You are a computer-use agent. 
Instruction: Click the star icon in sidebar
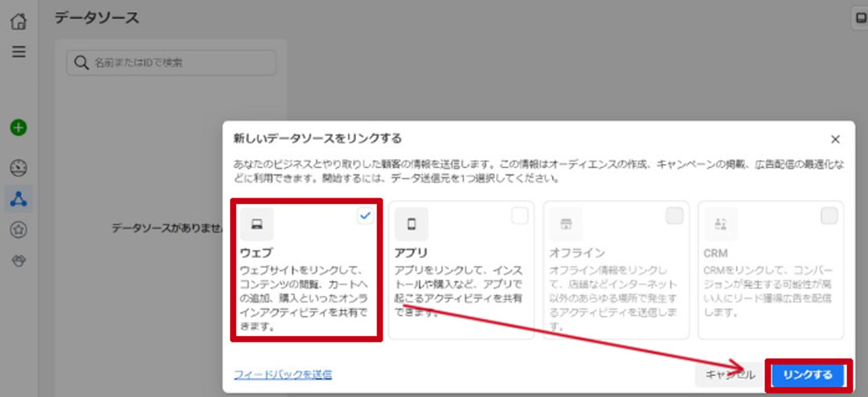18,230
